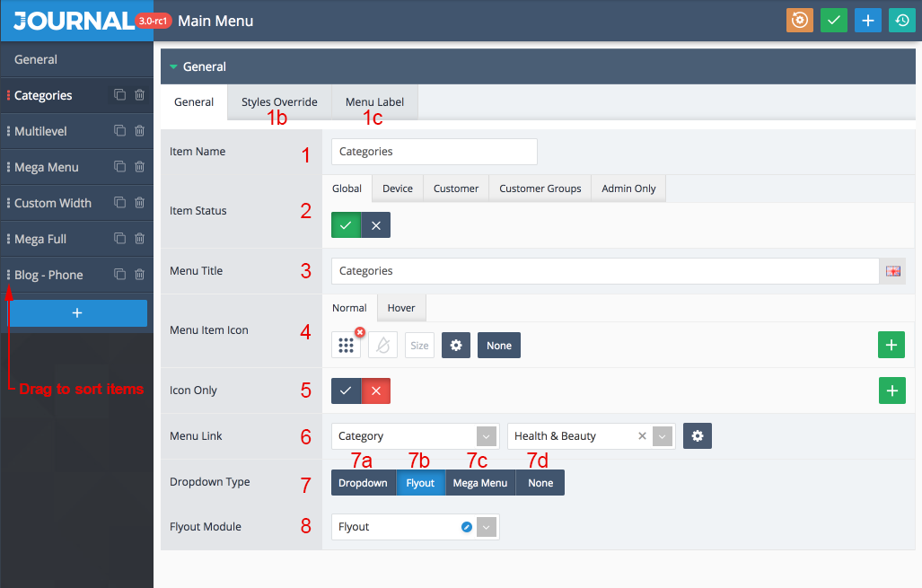Screen dimensions: 922x588
Task: Delete the Mega Menu item with trash icon
Action: (x=139, y=167)
